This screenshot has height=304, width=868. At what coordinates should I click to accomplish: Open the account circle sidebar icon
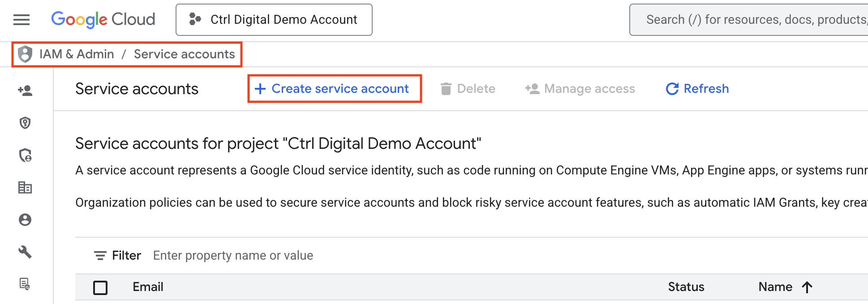[25, 220]
